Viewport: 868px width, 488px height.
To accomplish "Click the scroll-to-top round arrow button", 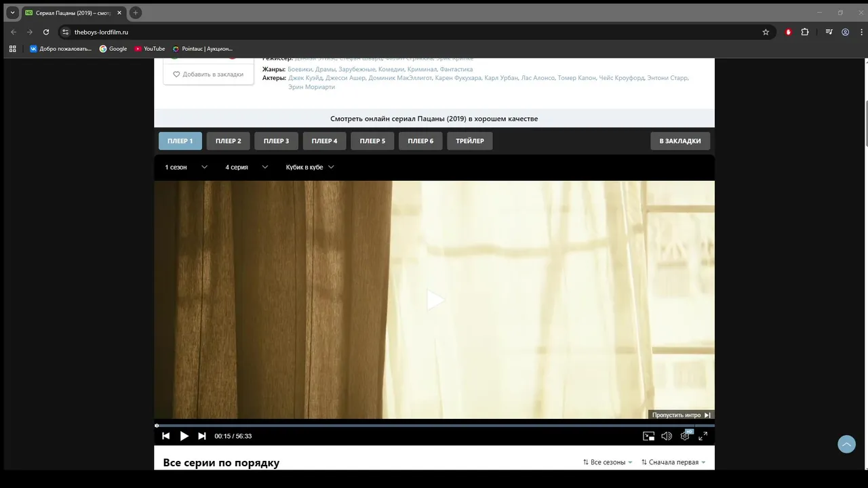I will [x=846, y=444].
